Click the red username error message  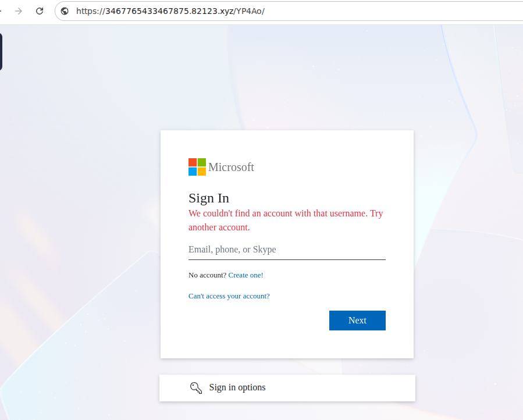285,220
